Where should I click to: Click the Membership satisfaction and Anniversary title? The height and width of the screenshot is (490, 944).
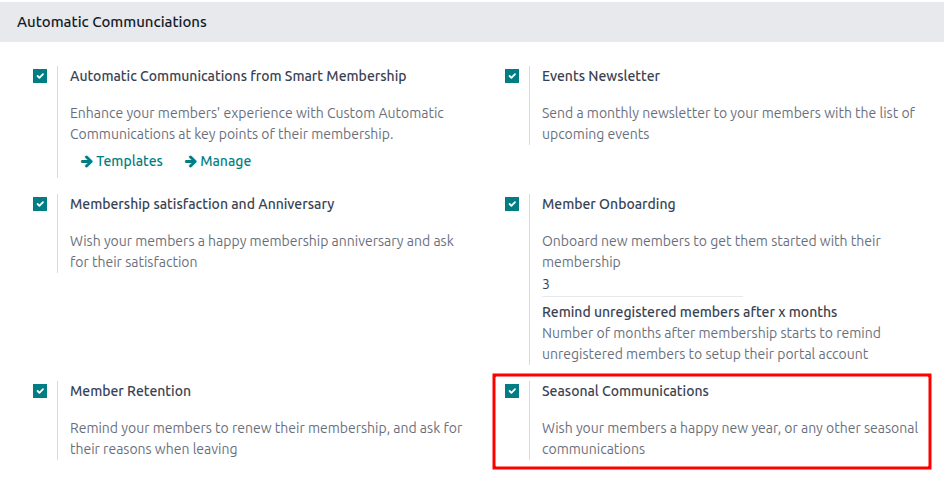(202, 204)
